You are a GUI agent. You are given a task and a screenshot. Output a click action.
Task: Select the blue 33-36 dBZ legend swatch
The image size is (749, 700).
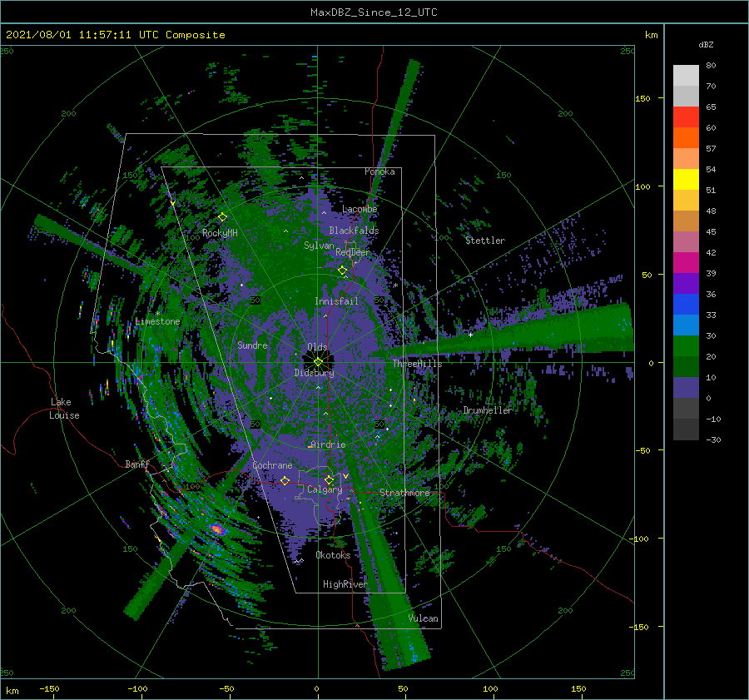coord(686,305)
